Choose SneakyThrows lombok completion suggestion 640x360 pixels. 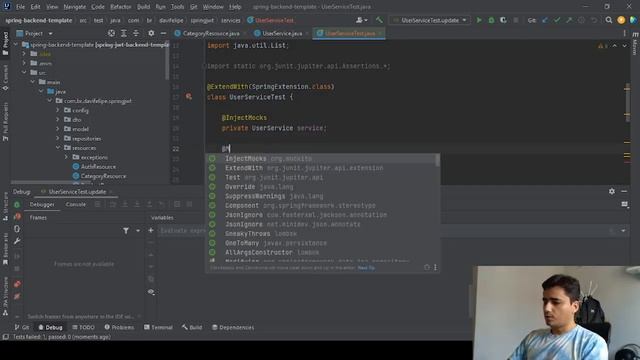pyautogui.click(x=321, y=233)
